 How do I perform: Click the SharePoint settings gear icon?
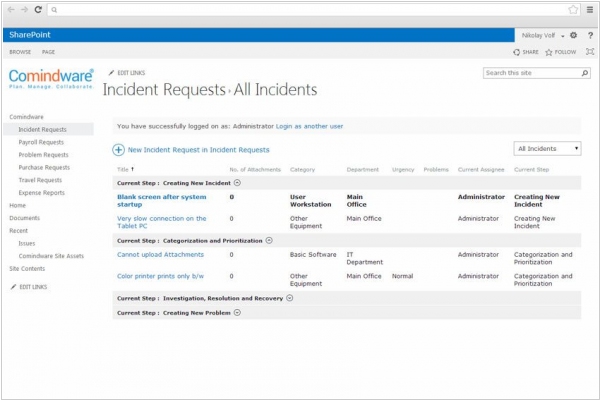coord(573,35)
